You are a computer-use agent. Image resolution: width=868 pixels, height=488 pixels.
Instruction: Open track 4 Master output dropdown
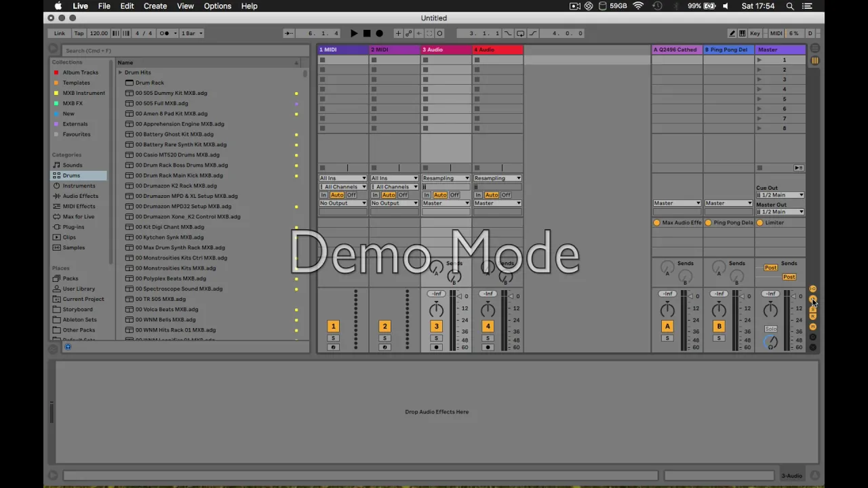tap(497, 203)
